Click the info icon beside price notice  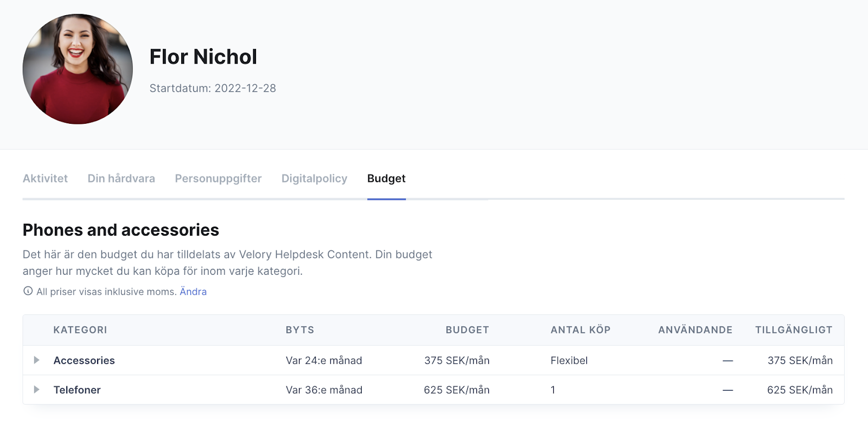click(x=28, y=291)
